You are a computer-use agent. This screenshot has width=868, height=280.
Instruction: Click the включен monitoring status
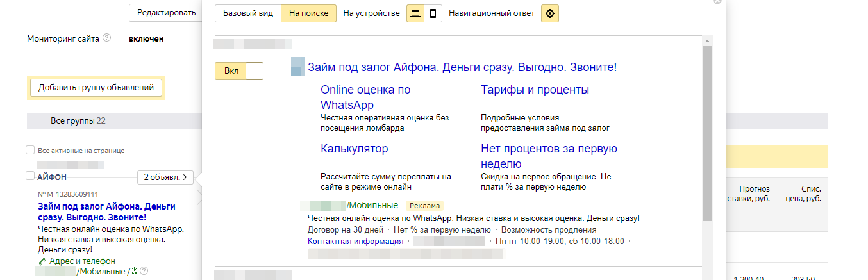(146, 38)
